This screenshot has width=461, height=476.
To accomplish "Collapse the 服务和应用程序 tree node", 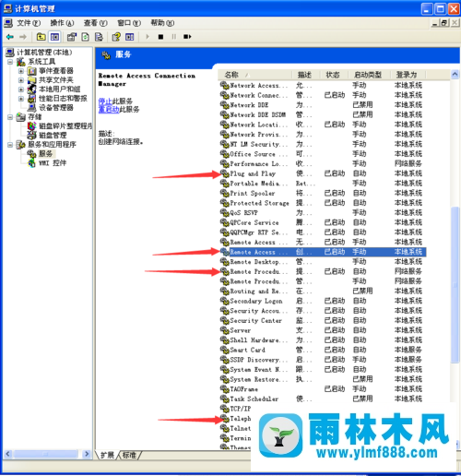I will coord(10,145).
